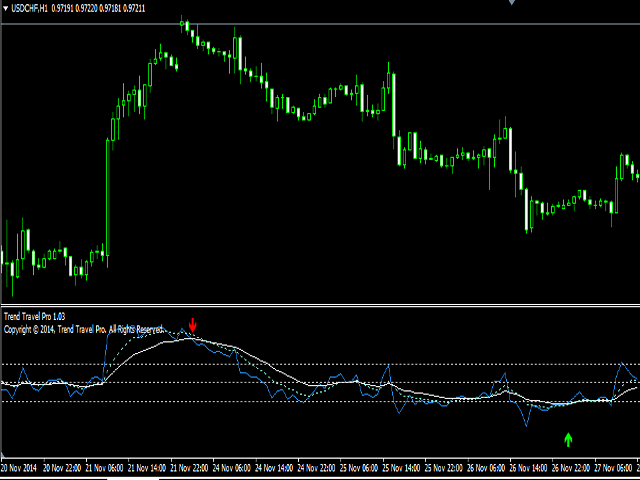Click the green buy signal arrow
Viewport: 640px width, 480px height.
pyautogui.click(x=568, y=438)
